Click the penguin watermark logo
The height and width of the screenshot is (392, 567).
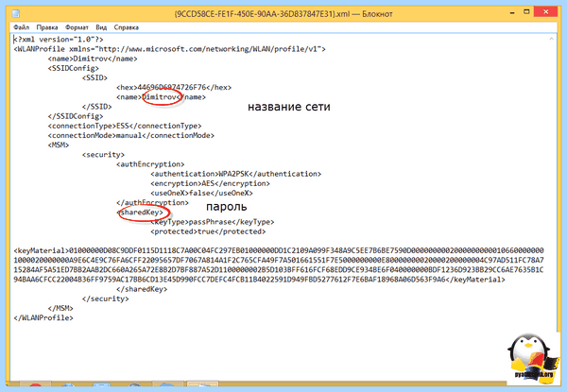pos(531,359)
